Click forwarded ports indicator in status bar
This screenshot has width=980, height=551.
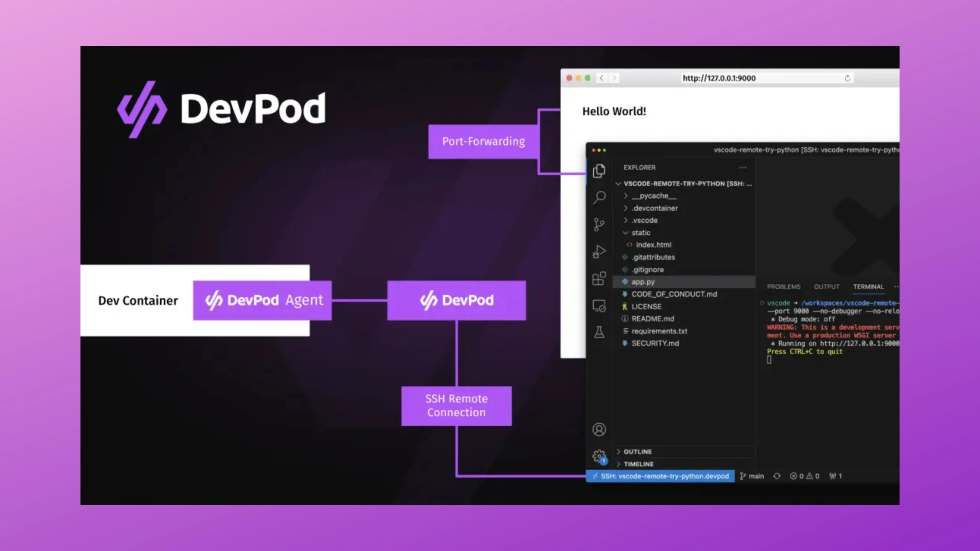(x=835, y=476)
